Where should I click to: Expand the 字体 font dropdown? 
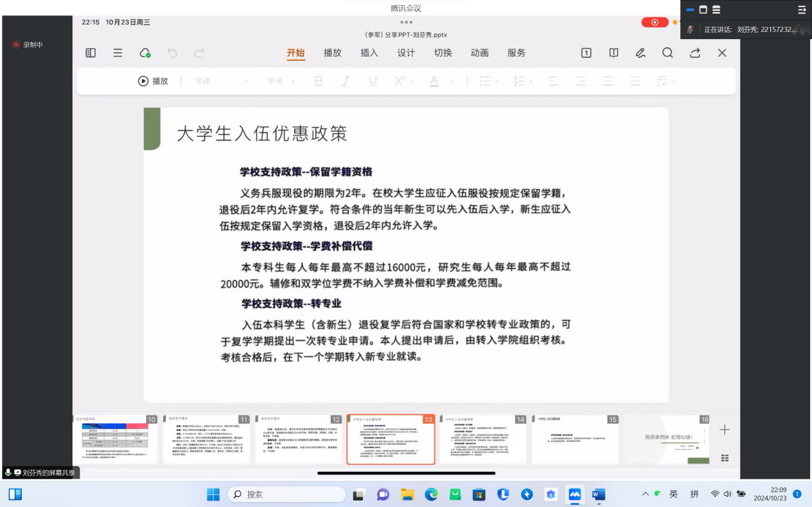click(221, 81)
